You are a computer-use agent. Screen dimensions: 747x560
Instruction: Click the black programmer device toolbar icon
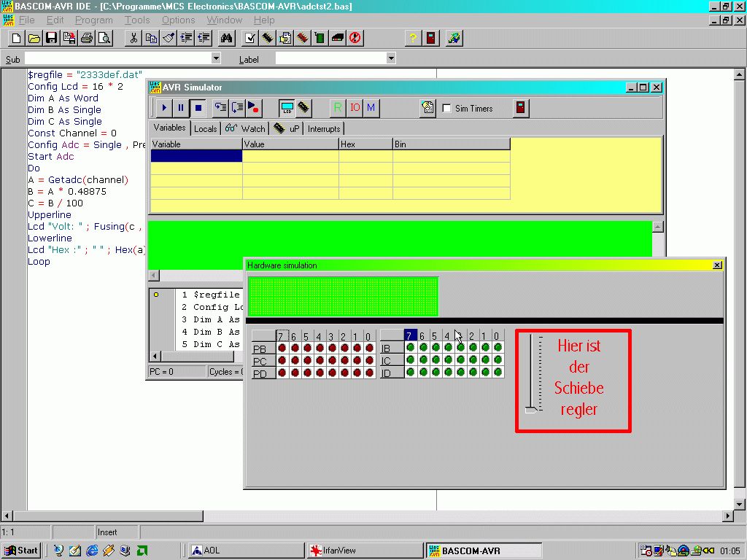[x=338, y=38]
